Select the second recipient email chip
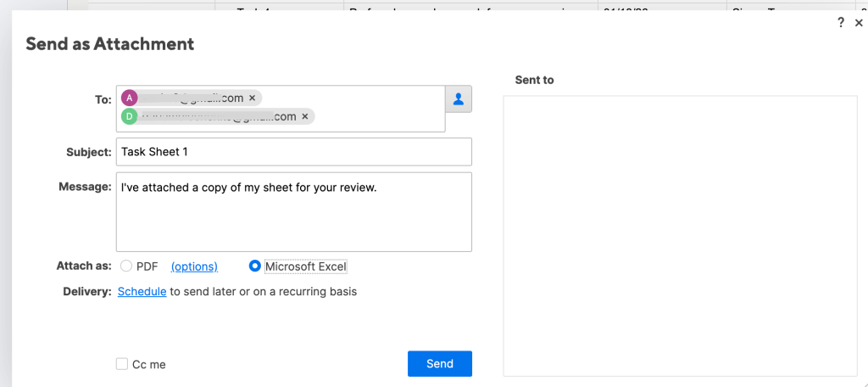Image resolution: width=868 pixels, height=387 pixels. click(219, 116)
